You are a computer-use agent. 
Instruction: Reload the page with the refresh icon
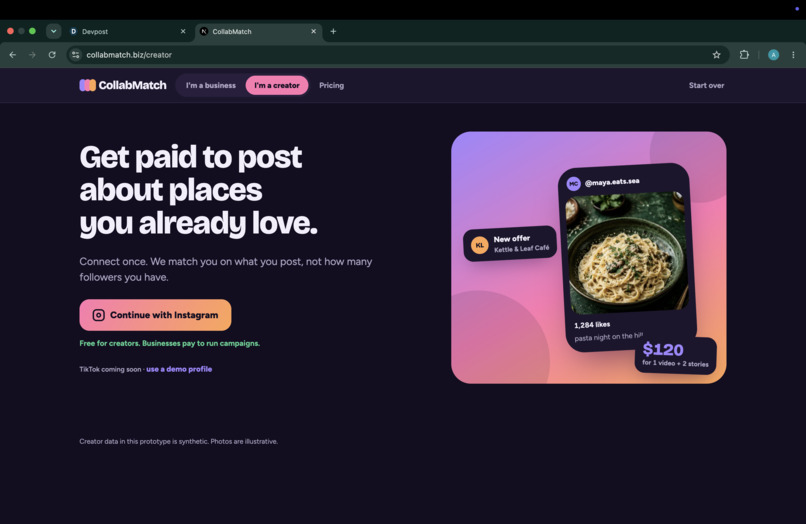point(52,55)
